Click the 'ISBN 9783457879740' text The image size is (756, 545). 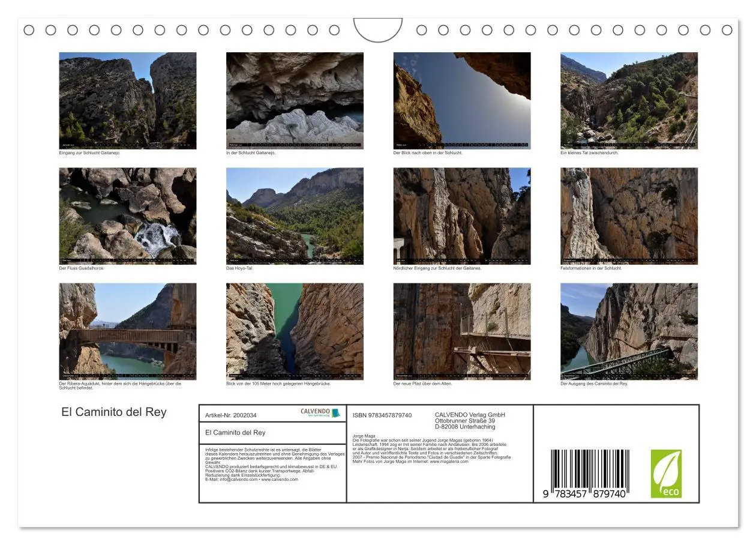(382, 415)
